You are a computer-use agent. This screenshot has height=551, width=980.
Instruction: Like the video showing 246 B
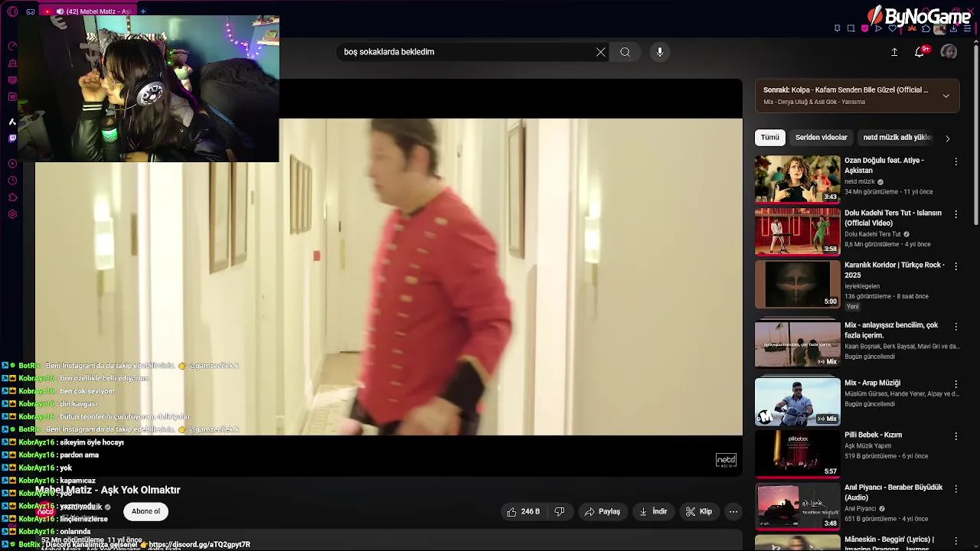tap(522, 511)
